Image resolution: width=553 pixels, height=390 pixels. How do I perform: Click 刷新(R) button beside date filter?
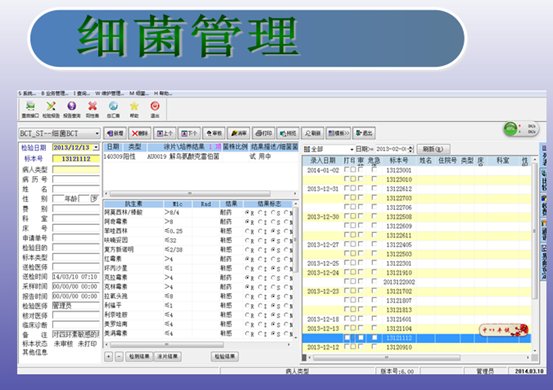click(x=433, y=149)
